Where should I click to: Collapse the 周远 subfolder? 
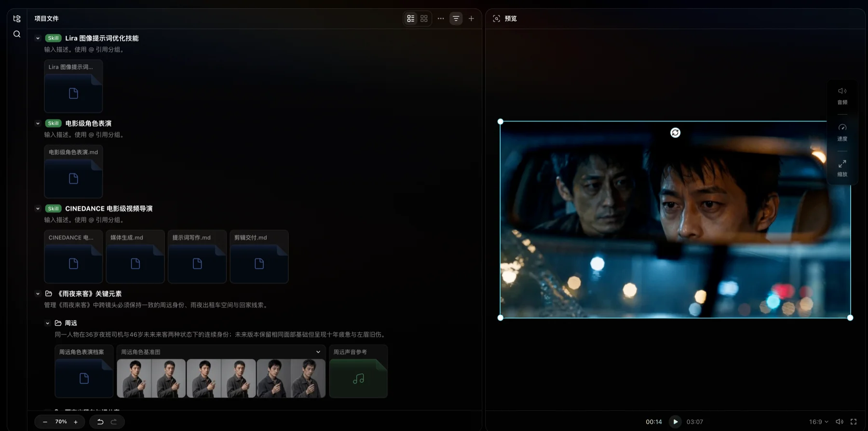coord(47,323)
